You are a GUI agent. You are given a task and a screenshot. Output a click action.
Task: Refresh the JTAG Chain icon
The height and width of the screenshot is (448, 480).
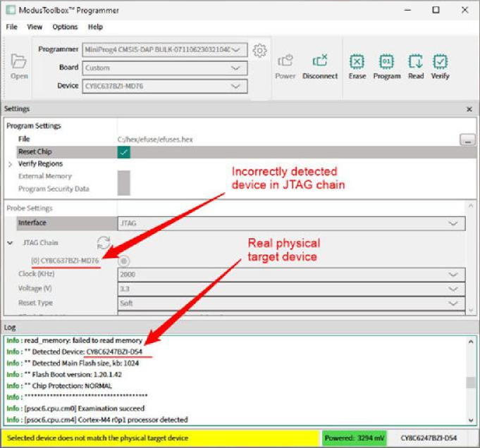104,242
